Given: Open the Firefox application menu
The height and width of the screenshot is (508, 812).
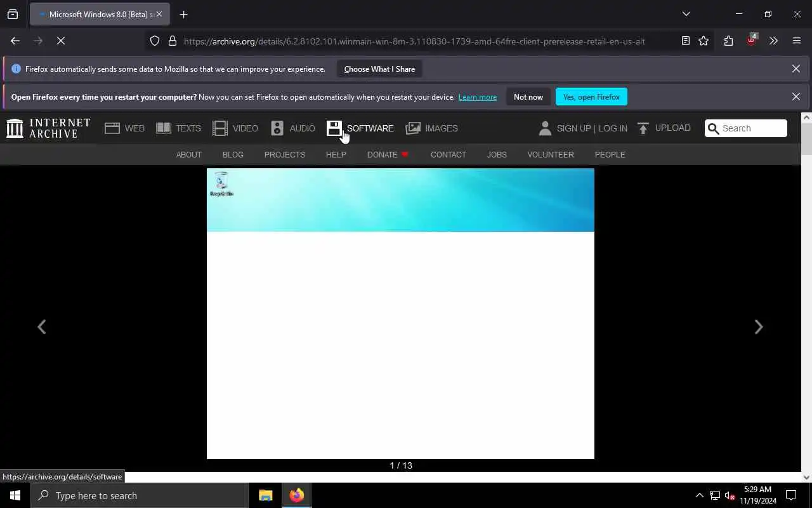Looking at the screenshot, I should (797, 41).
